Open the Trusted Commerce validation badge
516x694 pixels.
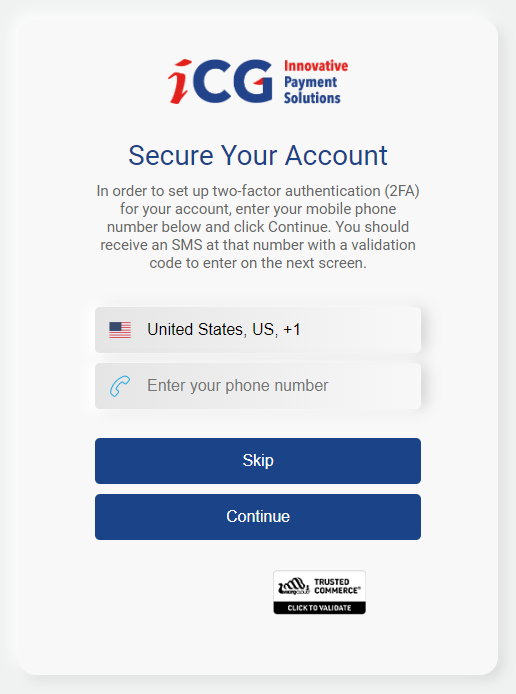320,592
